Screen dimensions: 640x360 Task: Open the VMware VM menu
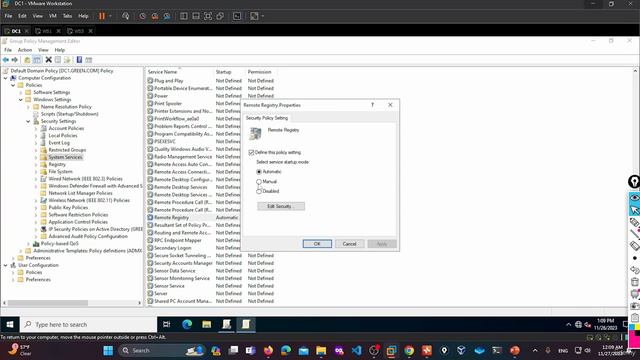[x=53, y=16]
